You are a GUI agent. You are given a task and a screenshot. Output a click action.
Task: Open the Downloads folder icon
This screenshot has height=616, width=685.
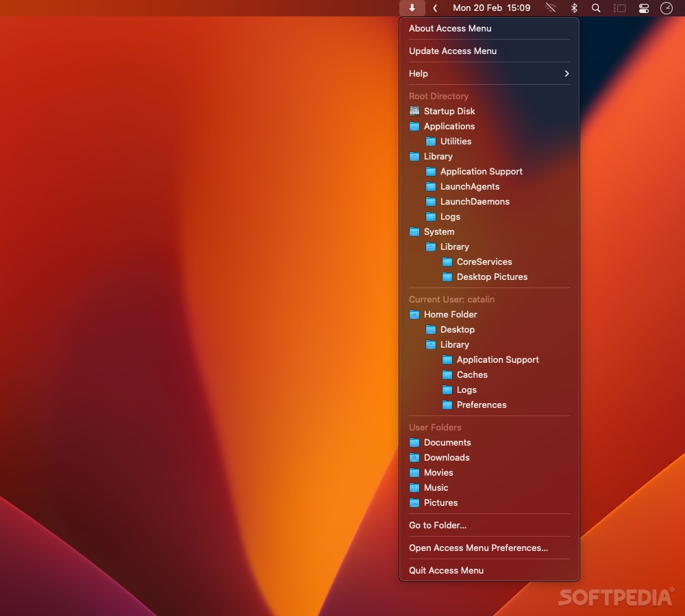(x=414, y=457)
